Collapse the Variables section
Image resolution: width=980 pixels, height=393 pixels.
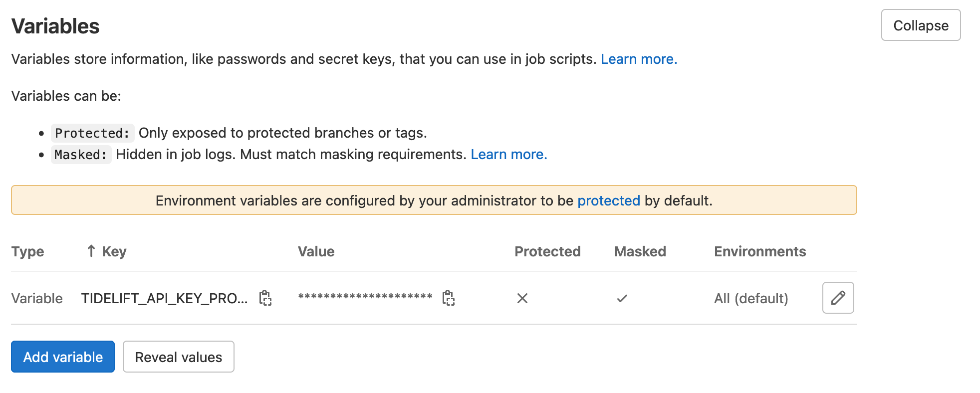coord(921,25)
